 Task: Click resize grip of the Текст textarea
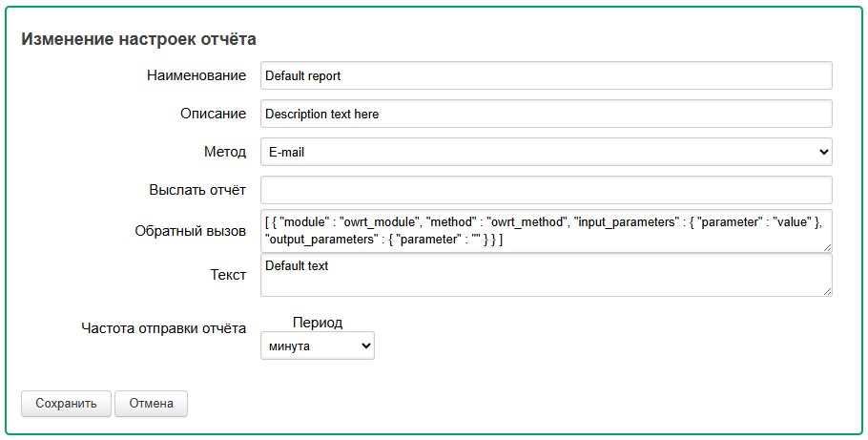[x=826, y=290]
